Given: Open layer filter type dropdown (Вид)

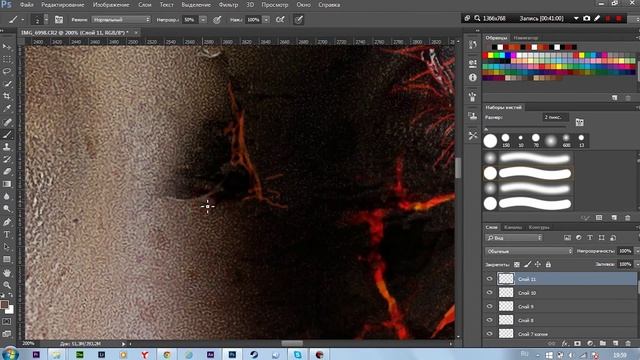Looking at the screenshot, I should (x=514, y=238).
